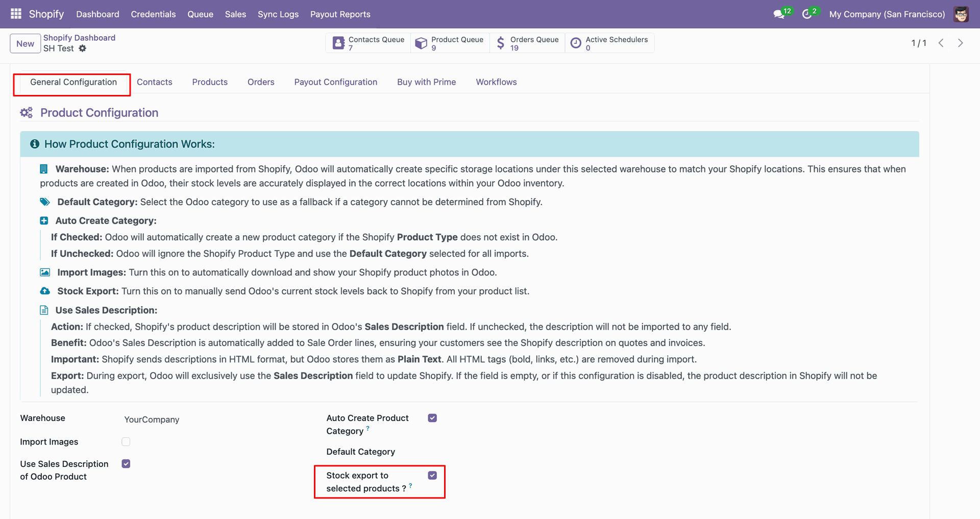Toggle Stock export to selected products checkbox
The image size is (980, 519).
pos(432,475)
